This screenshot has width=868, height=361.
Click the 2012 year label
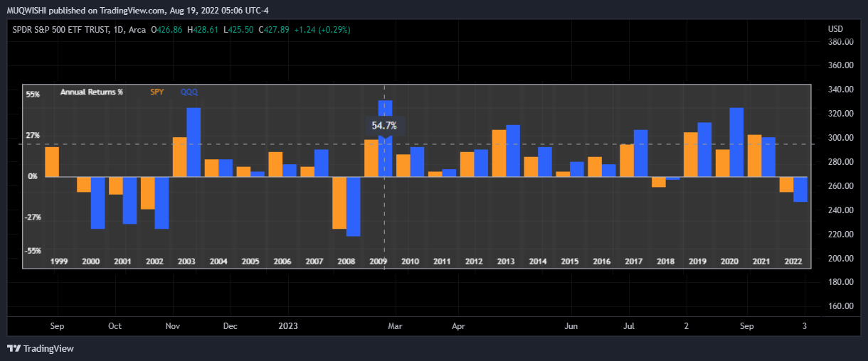(x=474, y=262)
